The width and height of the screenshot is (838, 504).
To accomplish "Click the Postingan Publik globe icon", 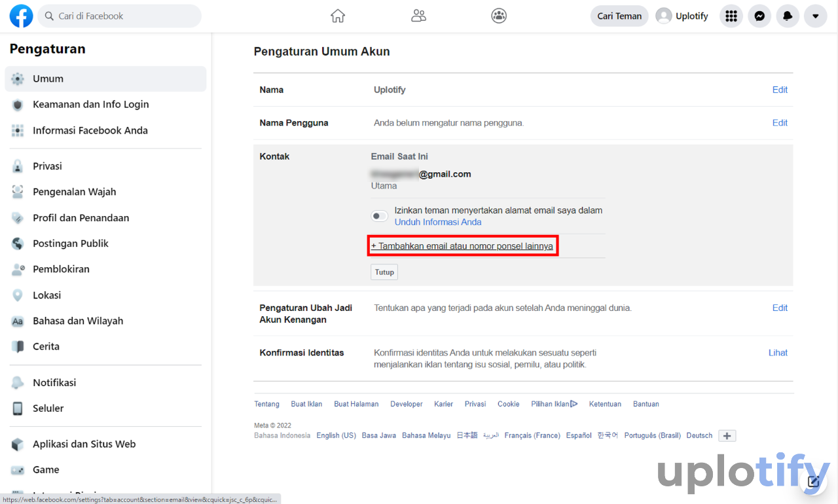I will (x=18, y=243).
